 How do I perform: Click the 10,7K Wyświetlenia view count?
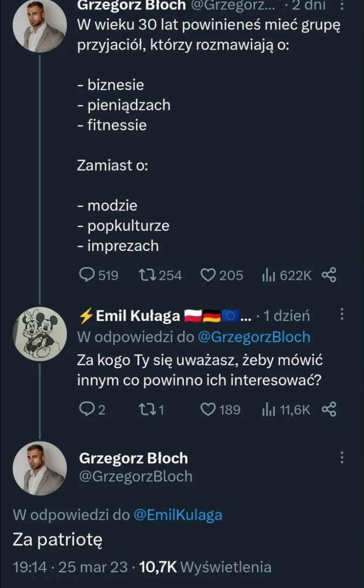(x=206, y=567)
